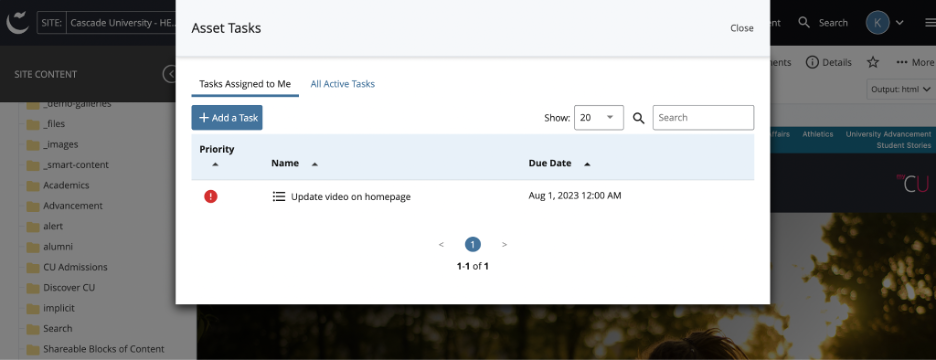Click the Academics folder icon
Screen dimensions: 936x360
pyautogui.click(x=33, y=186)
